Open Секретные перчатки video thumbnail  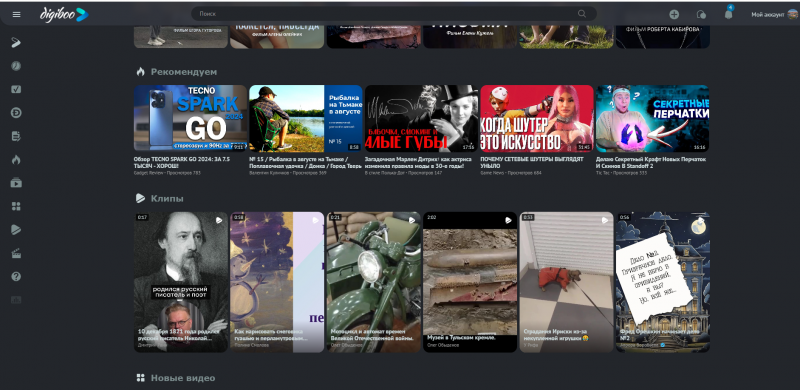click(652, 118)
